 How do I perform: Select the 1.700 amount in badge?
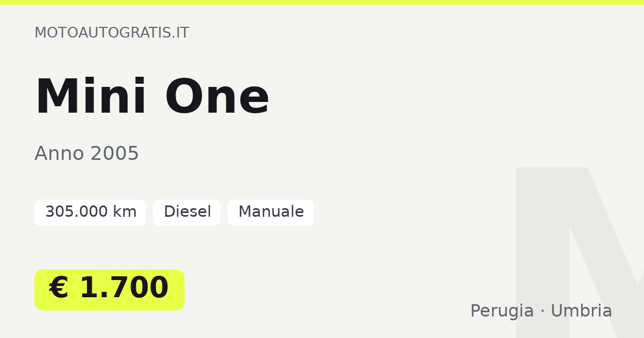(124, 288)
